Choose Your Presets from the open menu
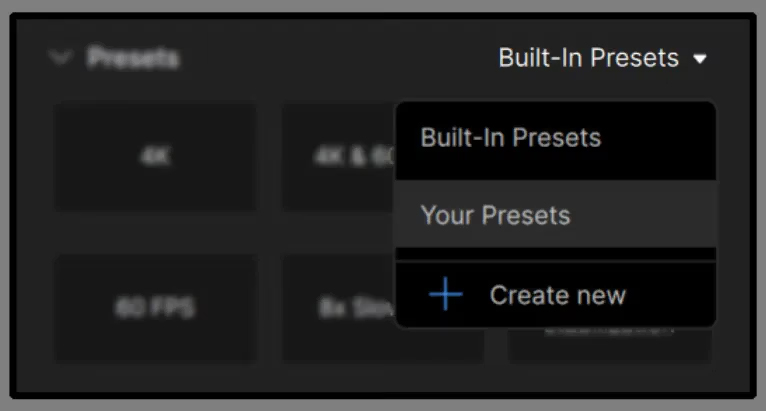Viewport: 766px width, 411px height. coord(495,215)
